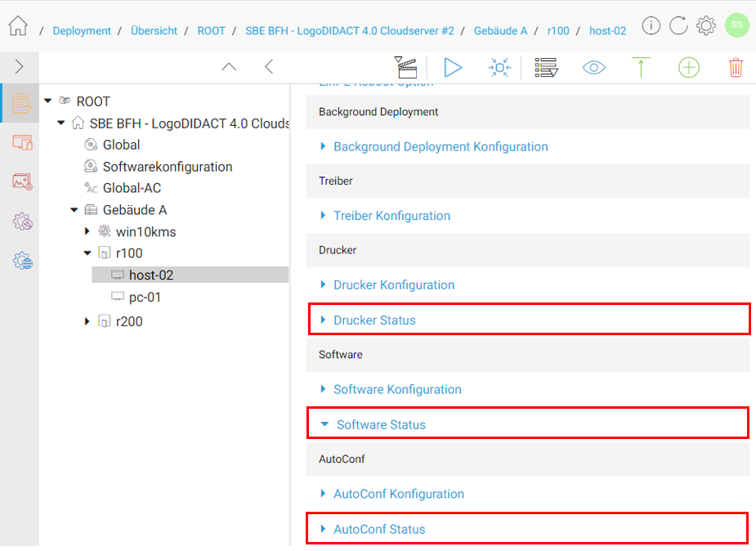Click the collapse-arrows target icon
Viewport: 756px width, 551px height.
point(499,67)
